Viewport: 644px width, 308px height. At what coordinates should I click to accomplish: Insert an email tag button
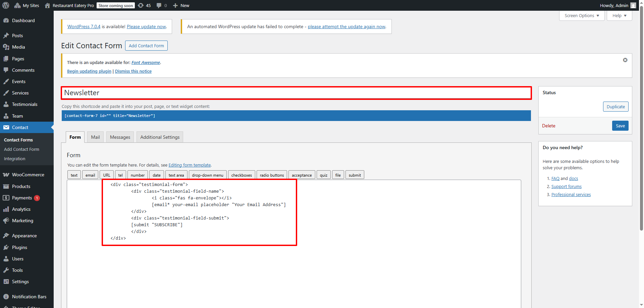[x=90, y=175]
